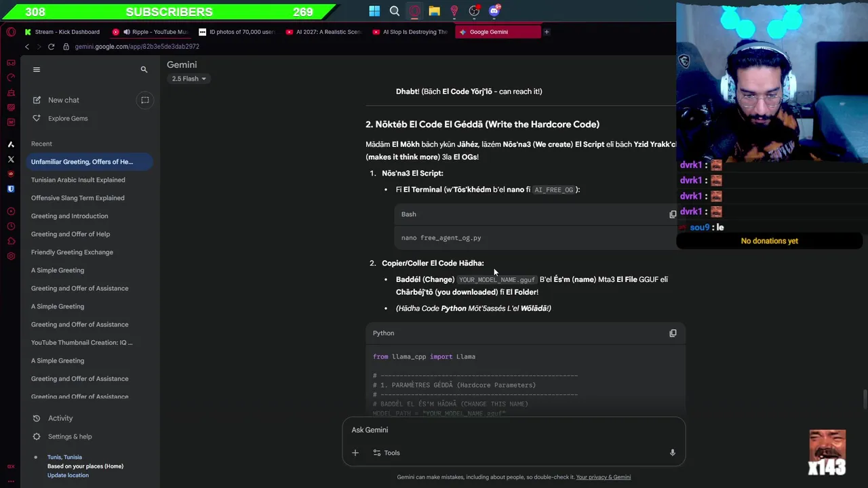Open temporary chat icon beside New chat
The width and height of the screenshot is (868, 488).
tap(144, 100)
